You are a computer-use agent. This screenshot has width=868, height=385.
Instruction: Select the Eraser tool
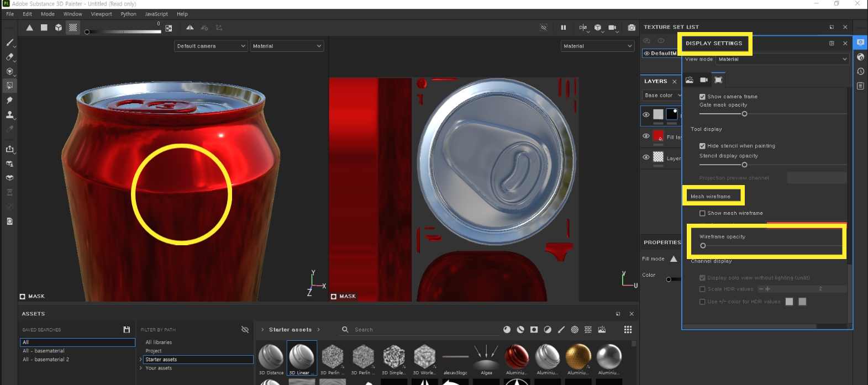(9, 57)
